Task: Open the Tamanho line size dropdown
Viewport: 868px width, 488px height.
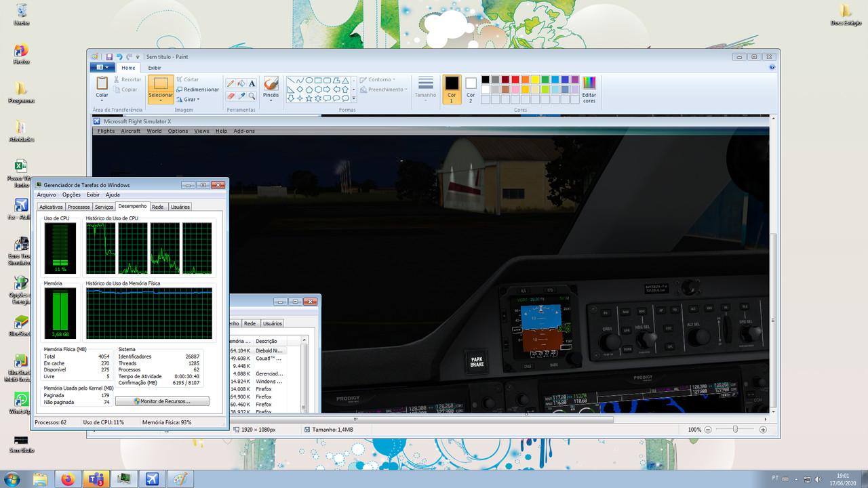Action: point(425,89)
